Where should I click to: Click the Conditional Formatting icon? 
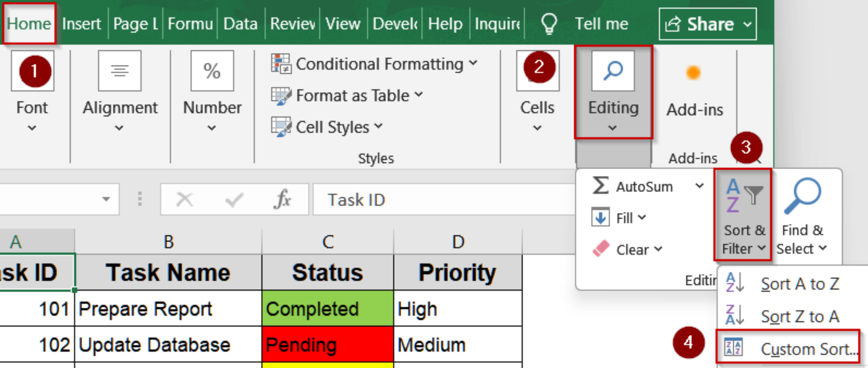pos(281,64)
